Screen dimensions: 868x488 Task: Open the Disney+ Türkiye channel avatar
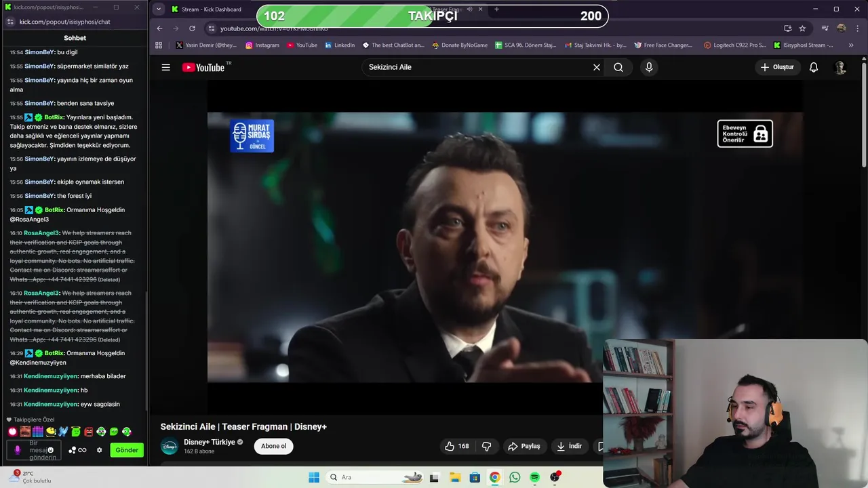coord(170,446)
